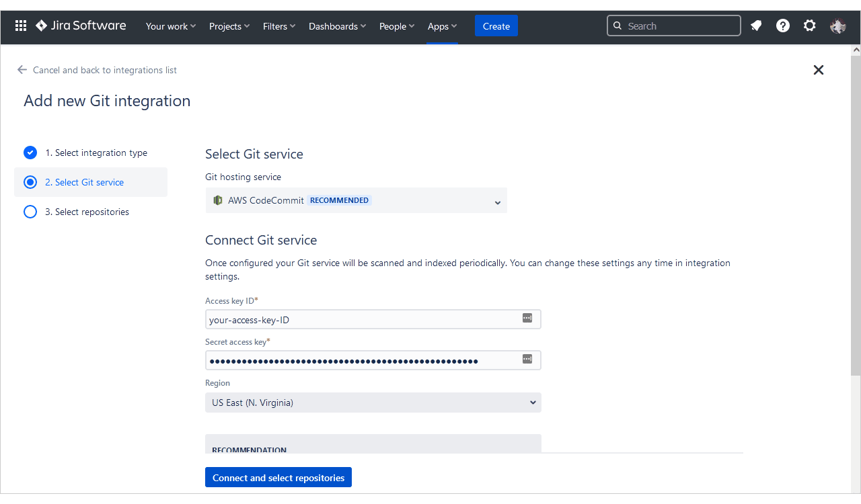Select step 2 Select Git service
This screenshot has width=861, height=504.
click(84, 182)
